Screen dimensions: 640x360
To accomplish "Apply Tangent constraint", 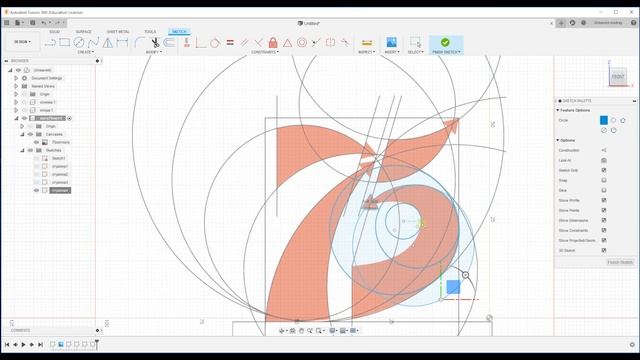I will pyautogui.click(x=215, y=42).
